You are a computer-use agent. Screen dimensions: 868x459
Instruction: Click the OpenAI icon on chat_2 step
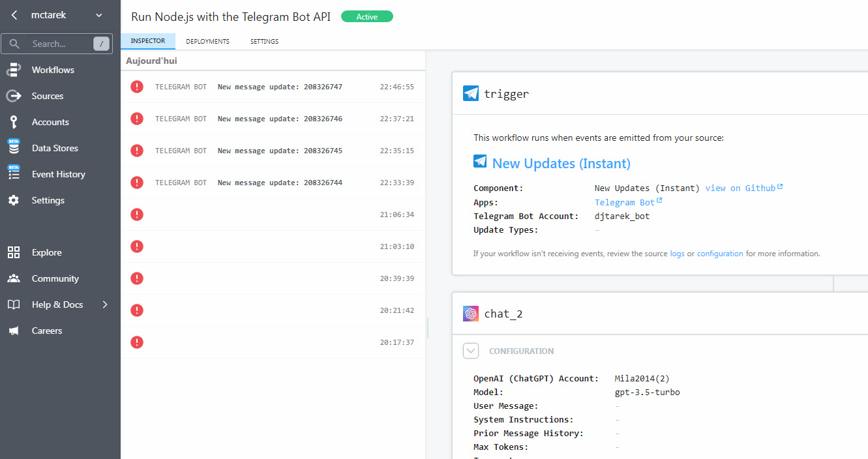471,314
